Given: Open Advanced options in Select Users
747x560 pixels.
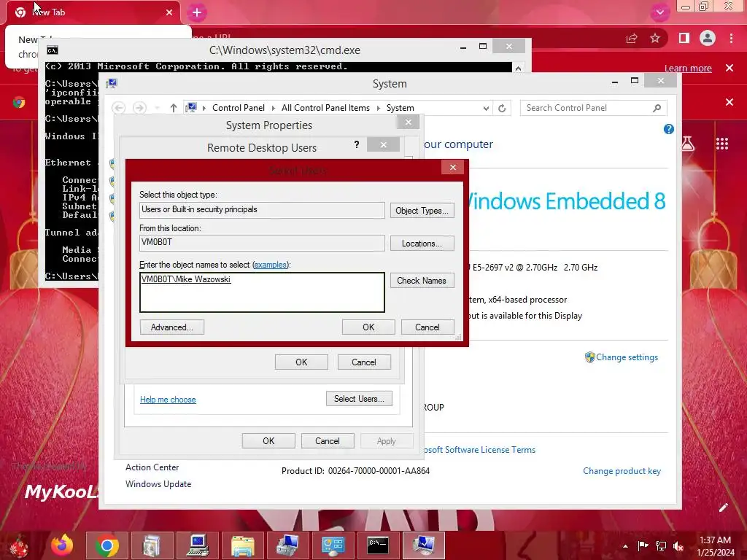Looking at the screenshot, I should pos(172,327).
